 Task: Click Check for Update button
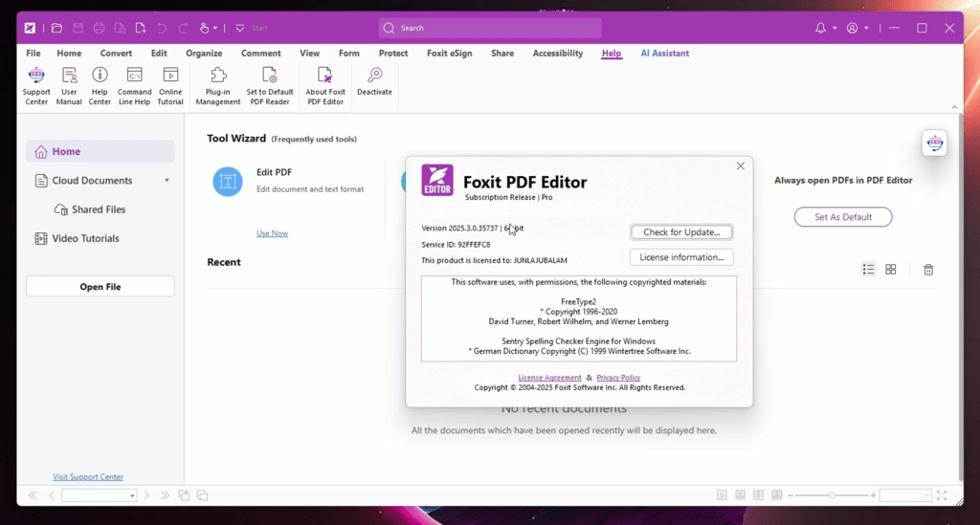pos(681,232)
